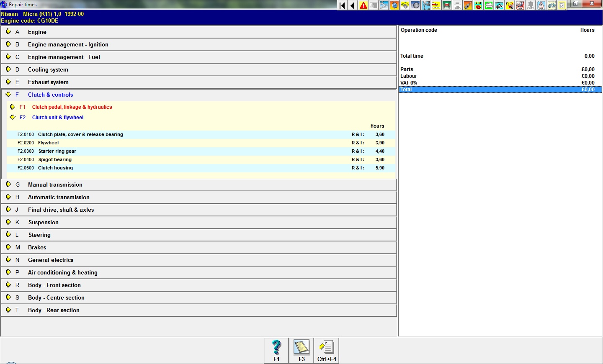Click the Parts cost row

pos(500,69)
